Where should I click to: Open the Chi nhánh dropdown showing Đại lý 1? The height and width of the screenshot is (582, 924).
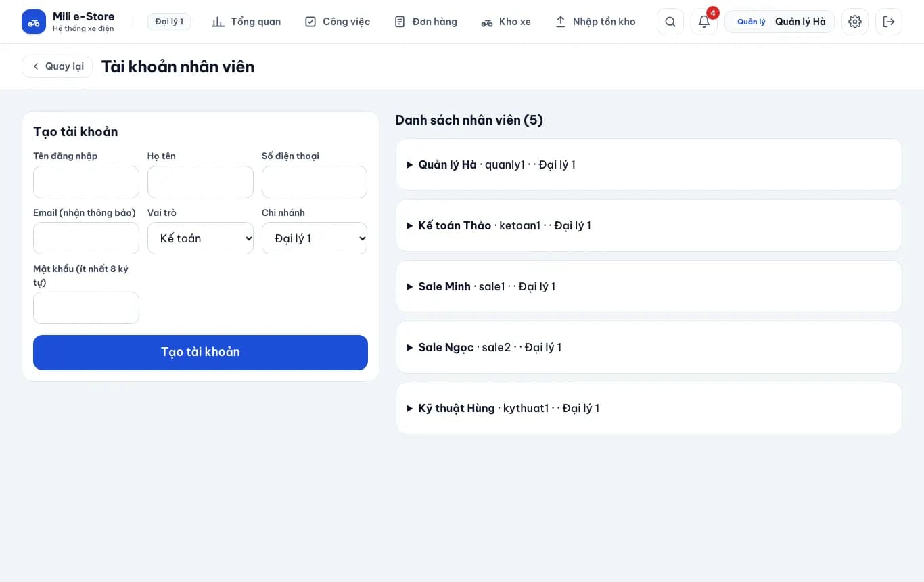pos(315,238)
